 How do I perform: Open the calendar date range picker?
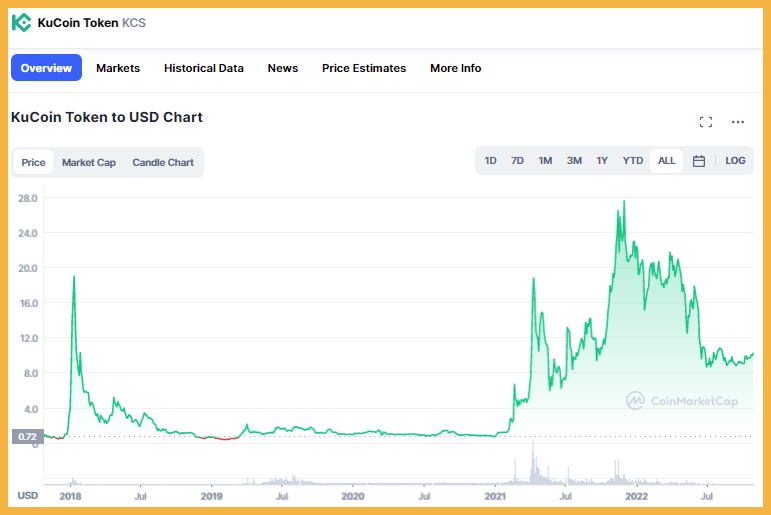[699, 161]
